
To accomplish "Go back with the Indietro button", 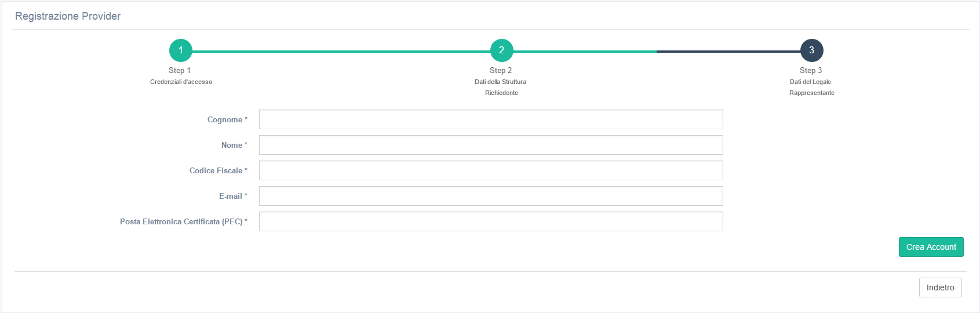I will pyautogui.click(x=940, y=287).
